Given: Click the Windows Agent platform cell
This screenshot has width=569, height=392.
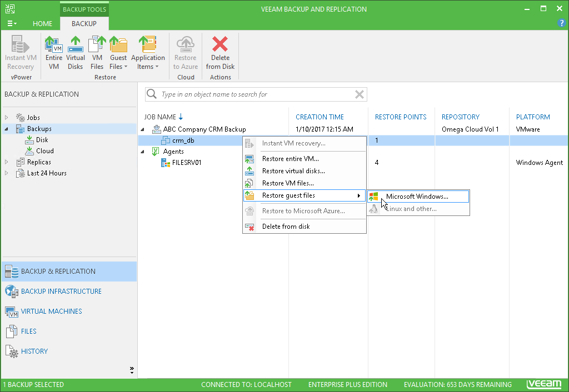Looking at the screenshot, I should (x=539, y=163).
